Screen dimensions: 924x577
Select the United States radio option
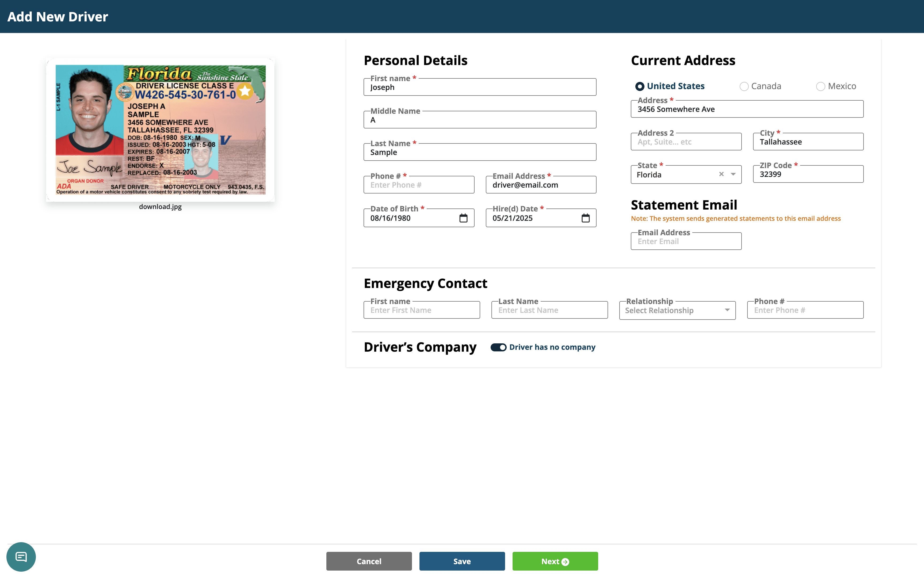click(640, 86)
